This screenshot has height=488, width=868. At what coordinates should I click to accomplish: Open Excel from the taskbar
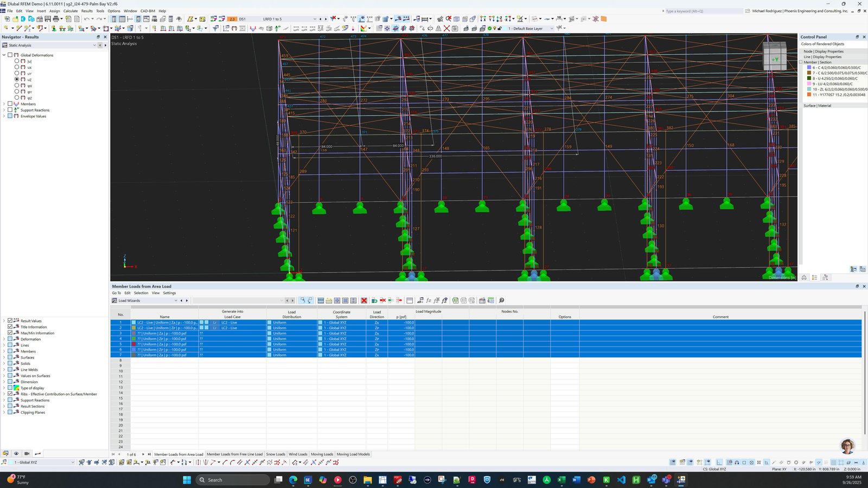pos(561,480)
